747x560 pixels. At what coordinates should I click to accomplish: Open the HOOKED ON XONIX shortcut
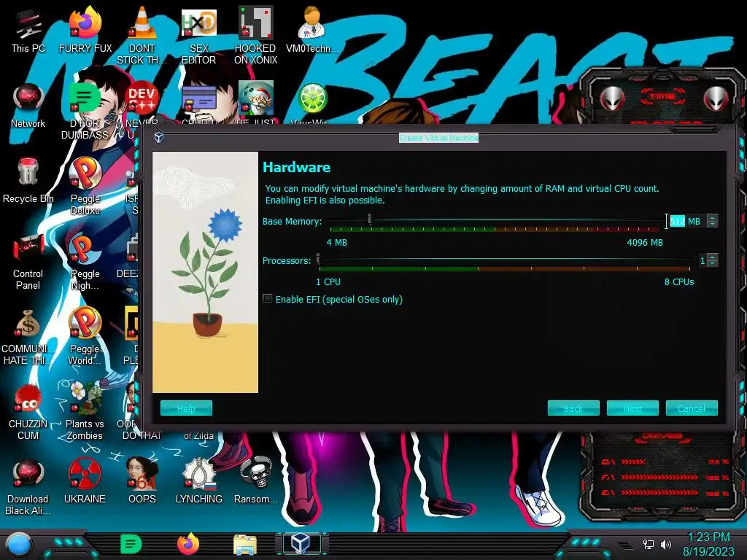pos(256,36)
